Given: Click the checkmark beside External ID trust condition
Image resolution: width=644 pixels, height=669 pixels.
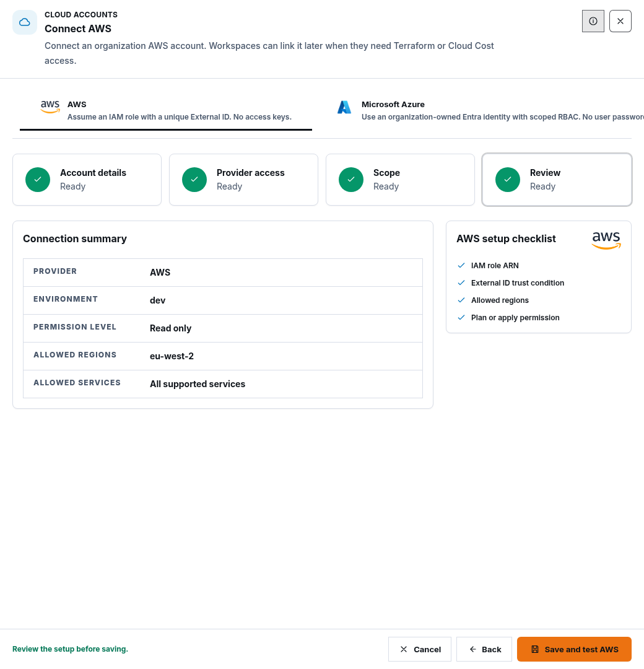Looking at the screenshot, I should [x=461, y=283].
